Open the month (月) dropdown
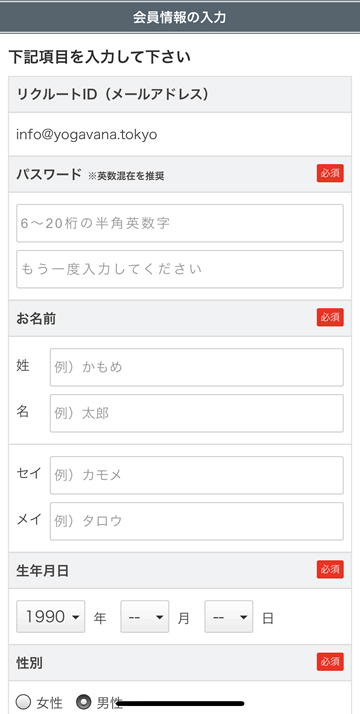The image size is (360, 714). coord(145,617)
